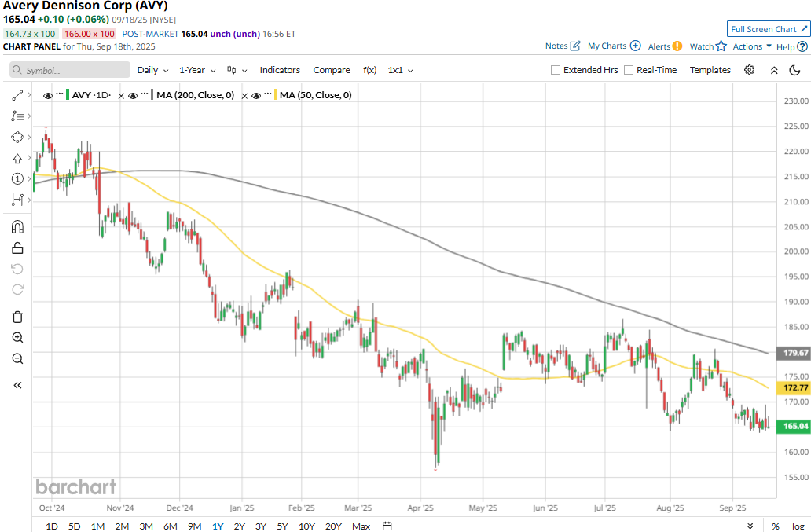Screen dimensions: 811x532
Task: Collapse the chart header with double chevron
Action: click(774, 70)
